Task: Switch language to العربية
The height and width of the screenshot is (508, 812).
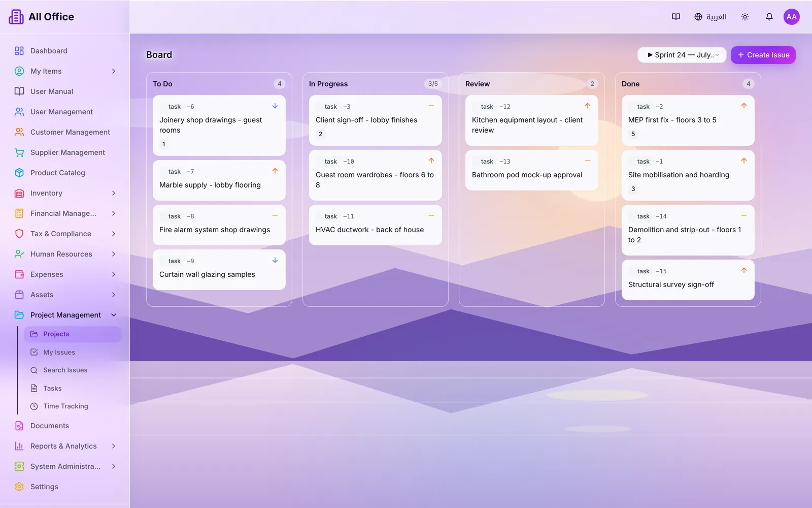Action: [710, 17]
